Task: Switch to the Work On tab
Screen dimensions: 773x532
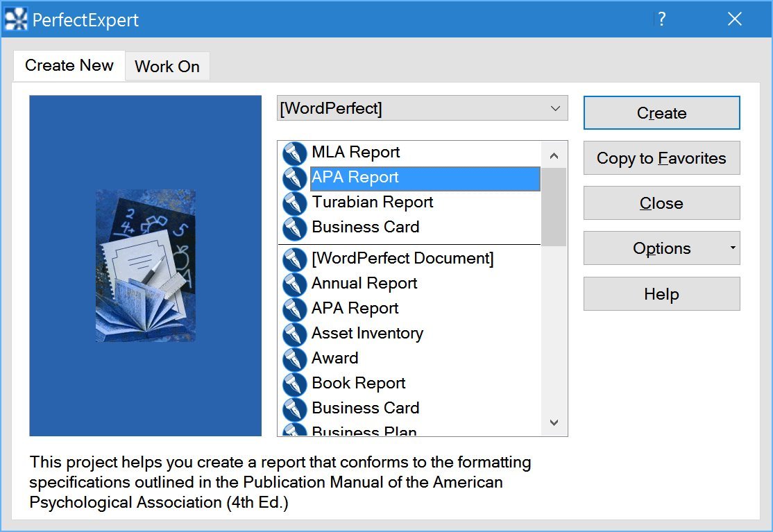Action: pos(167,67)
